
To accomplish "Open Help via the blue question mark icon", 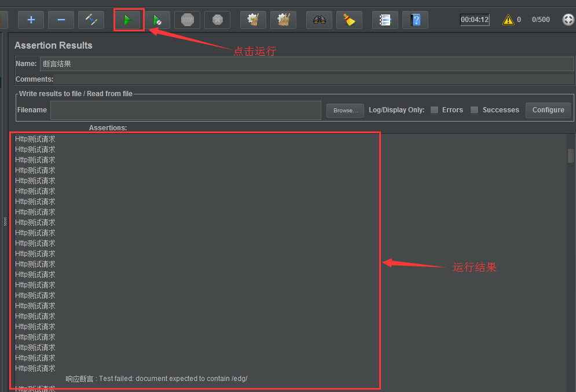I will click(415, 20).
